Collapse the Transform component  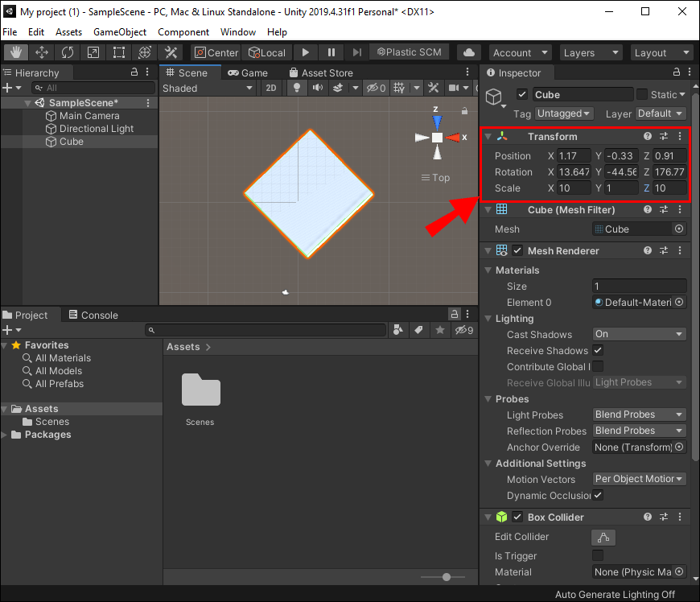pos(489,136)
